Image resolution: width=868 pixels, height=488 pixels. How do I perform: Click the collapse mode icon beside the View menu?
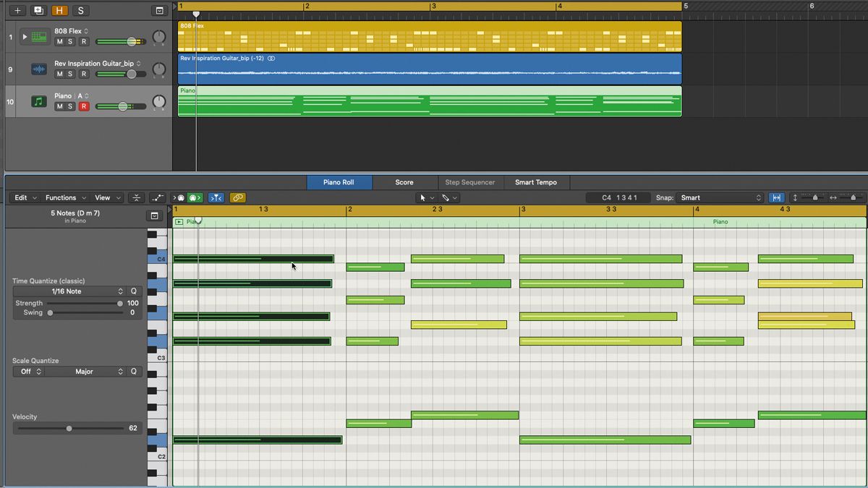(135, 197)
